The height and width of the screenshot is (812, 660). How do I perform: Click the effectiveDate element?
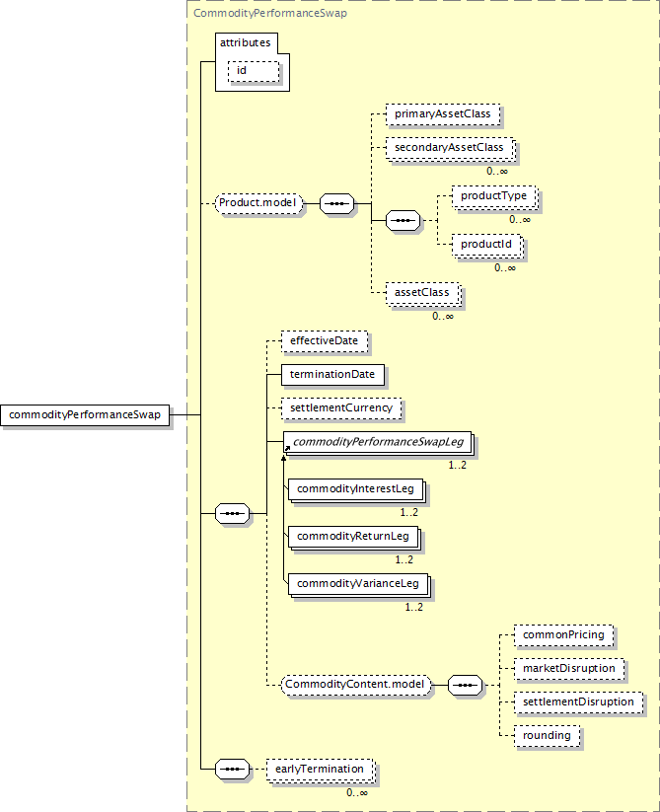pos(325,341)
